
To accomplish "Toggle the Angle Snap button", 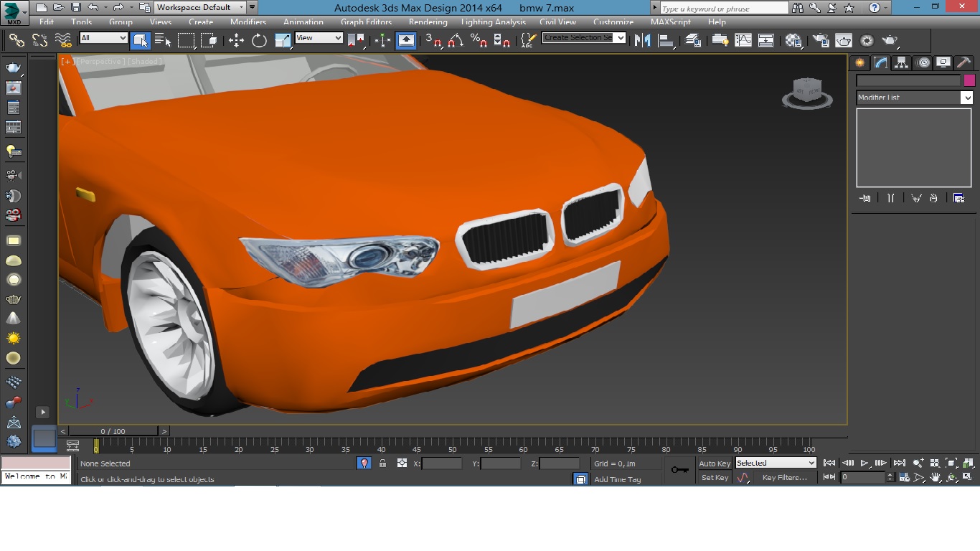I will tap(456, 41).
